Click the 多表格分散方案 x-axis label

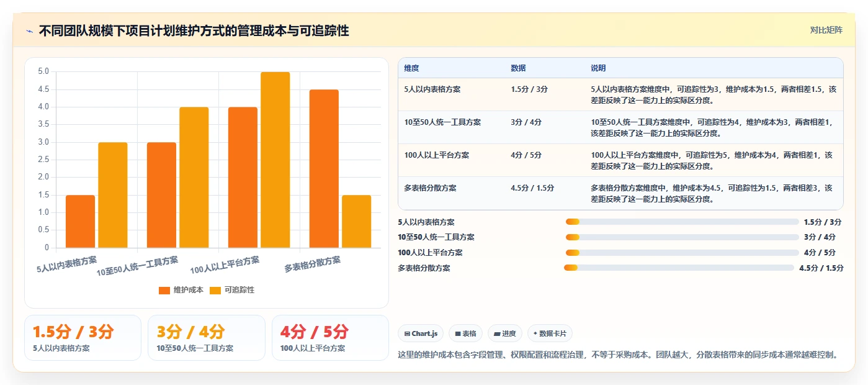click(312, 265)
